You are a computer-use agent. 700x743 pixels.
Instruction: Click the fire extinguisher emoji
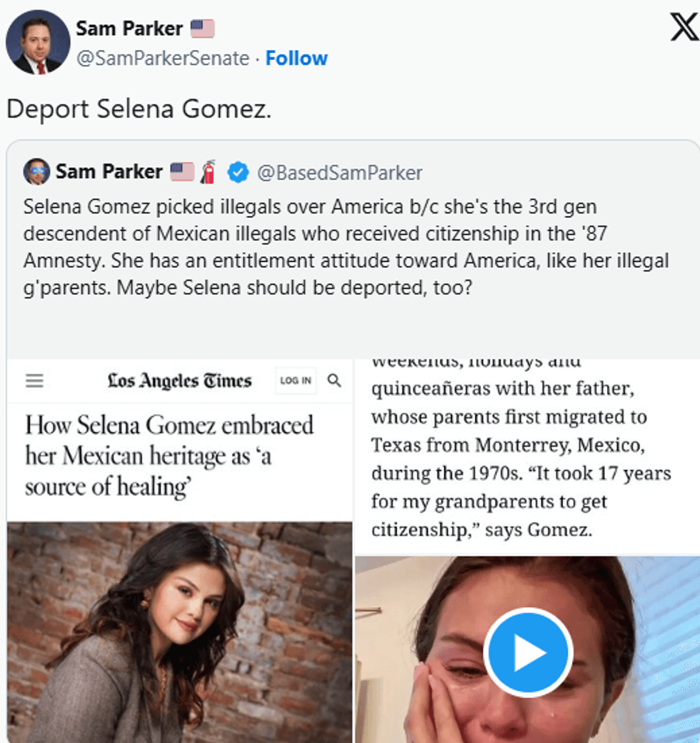pos(209,172)
